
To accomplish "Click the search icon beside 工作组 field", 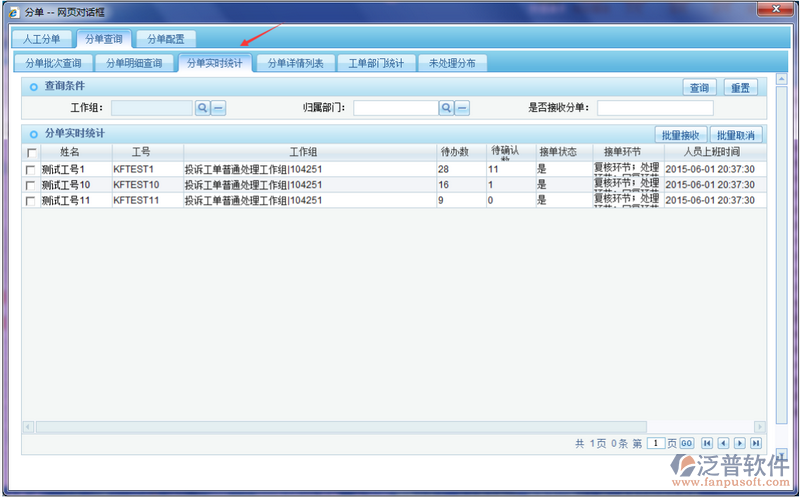I will 201,108.
